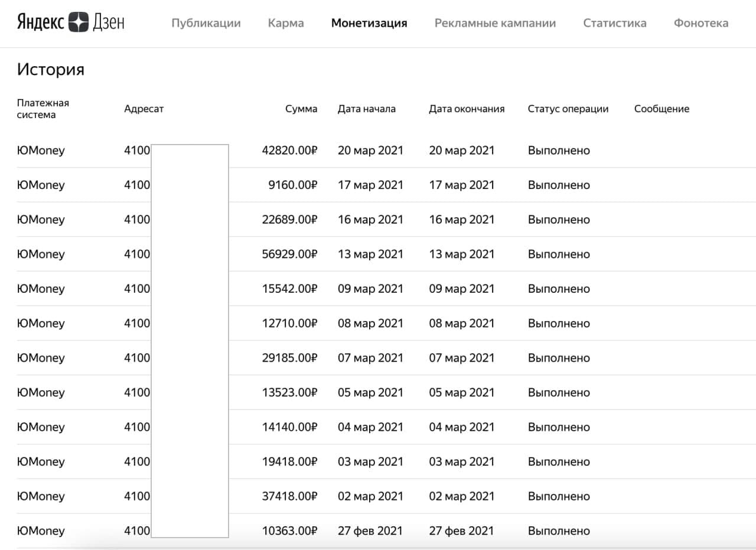Select the amount 15542.00₽
This screenshot has width=756, height=550.
289,289
